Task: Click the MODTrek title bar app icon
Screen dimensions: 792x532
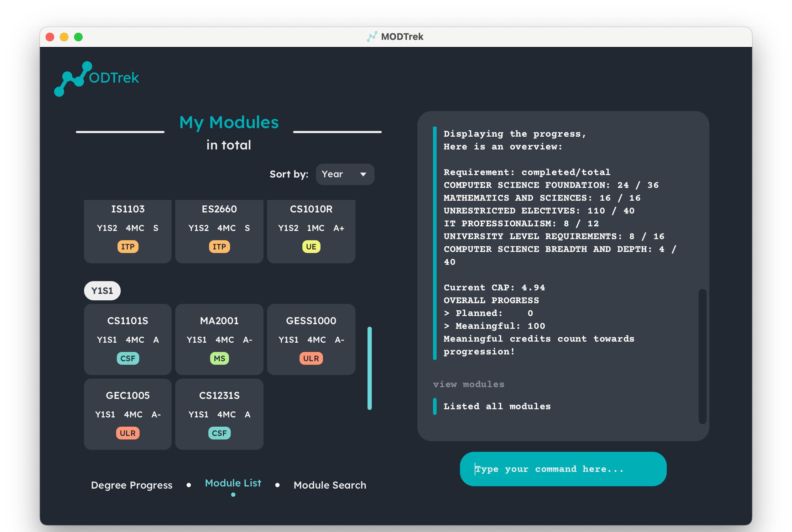Action: (372, 37)
